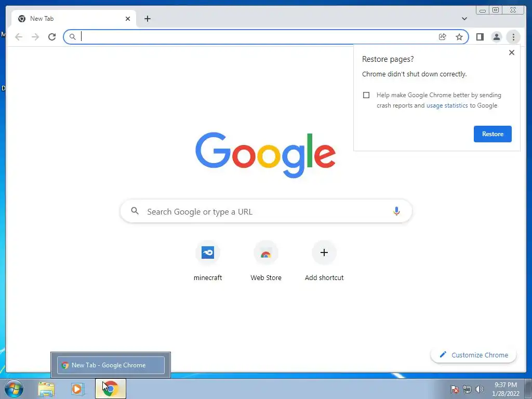532x399 pixels.
Task: Start voice search with the microphone icon
Action: (396, 211)
